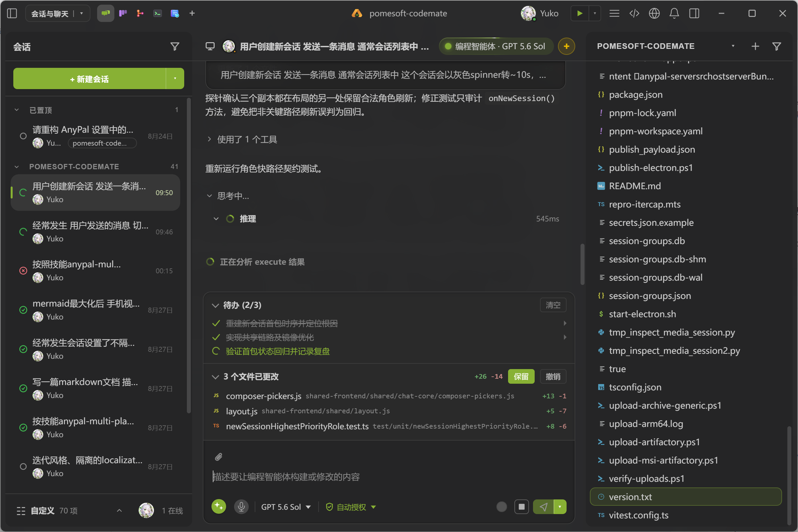
Task: Open the terminal tab icon
Action: pyautogui.click(x=157, y=14)
